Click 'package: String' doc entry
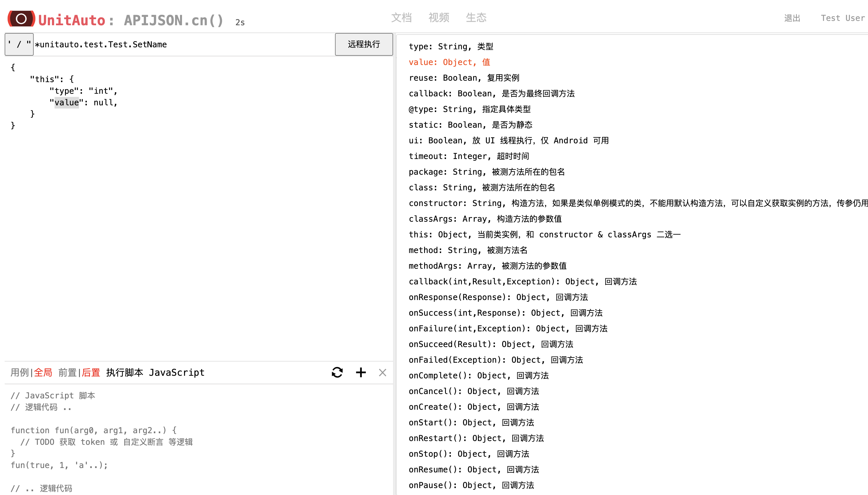The height and width of the screenshot is (495, 868). (487, 172)
